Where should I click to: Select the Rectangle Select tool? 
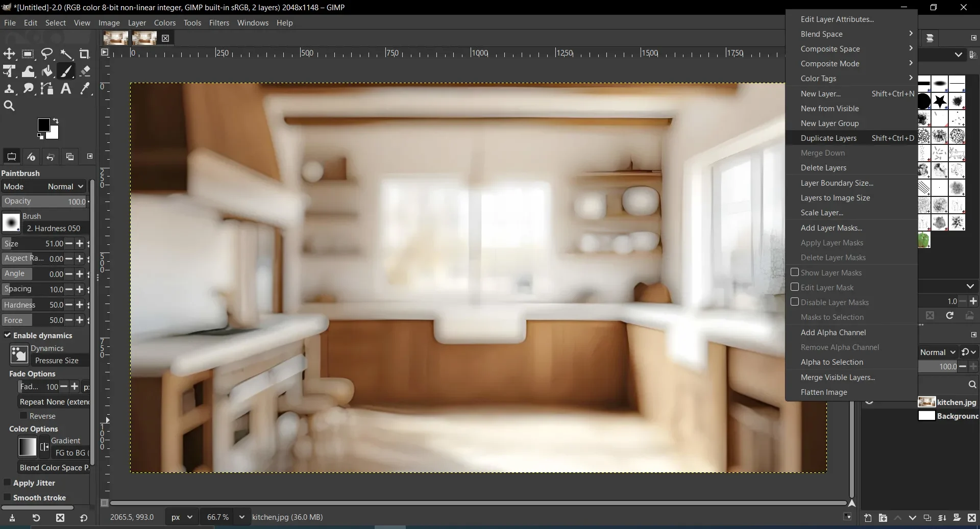[28, 54]
